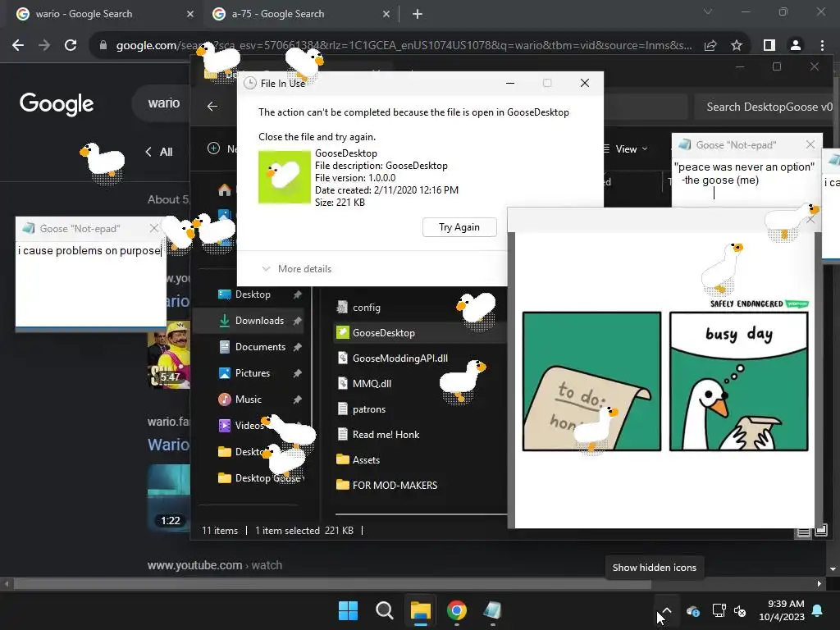840x630 pixels.
Task: Select the patrons file
Action: point(361,409)
